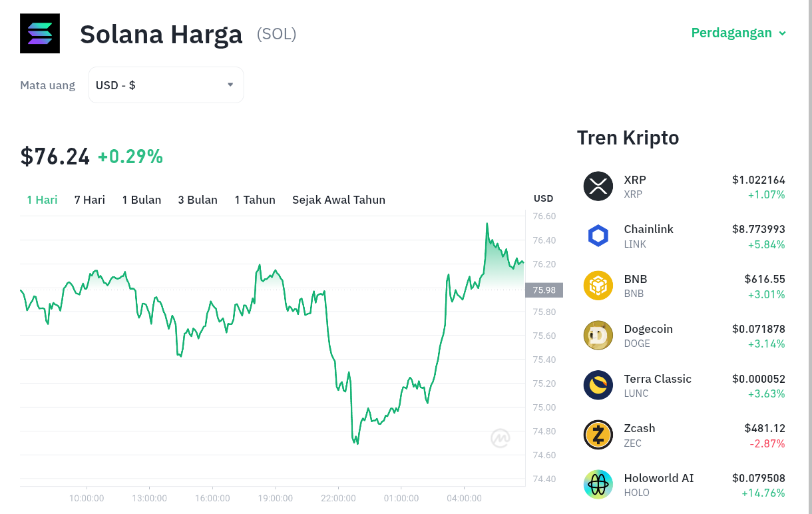Open the Chainlink trending link
Viewport: 812px width, 514px height.
[684, 236]
